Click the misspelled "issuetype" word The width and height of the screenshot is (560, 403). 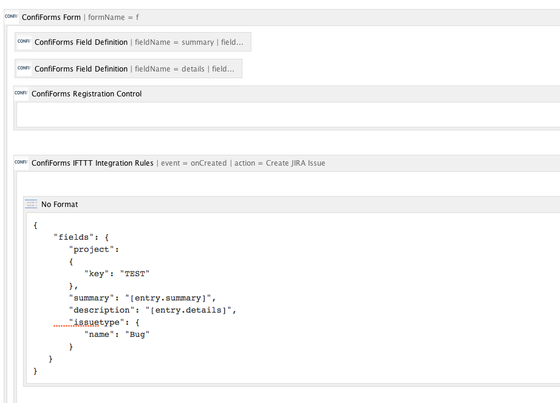coord(97,322)
